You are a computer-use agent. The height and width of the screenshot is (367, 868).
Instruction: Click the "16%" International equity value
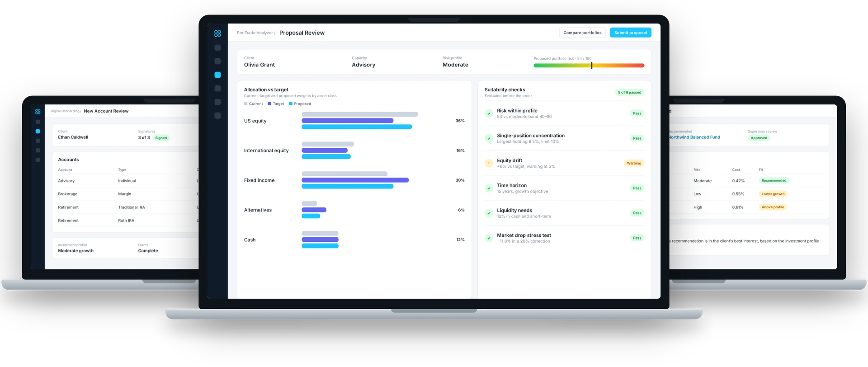[x=460, y=151]
